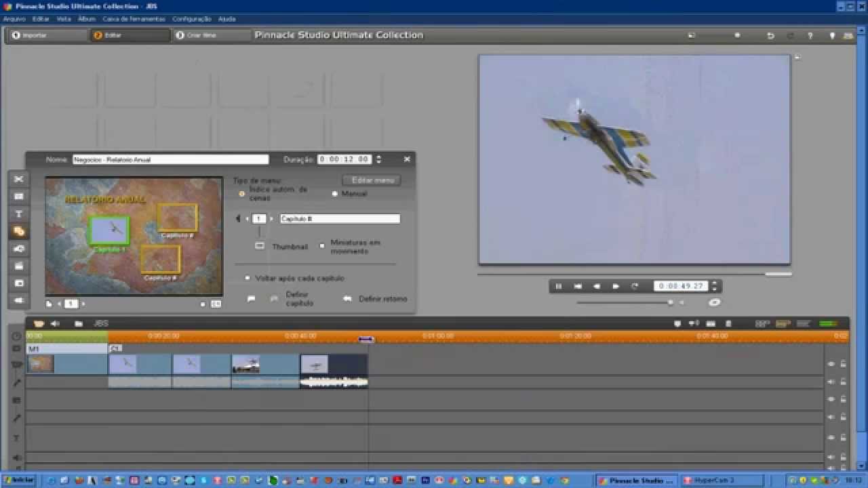868x488 pixels.
Task: Open Caixa de ferramentas menu
Action: [x=134, y=19]
